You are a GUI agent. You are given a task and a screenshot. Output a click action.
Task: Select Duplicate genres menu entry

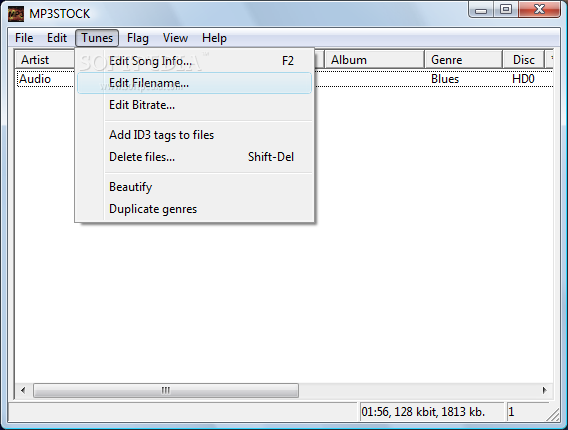pyautogui.click(x=195, y=209)
